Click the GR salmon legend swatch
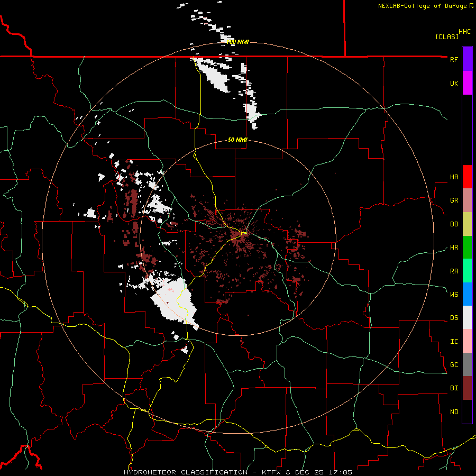The image size is (476, 476). (x=467, y=200)
